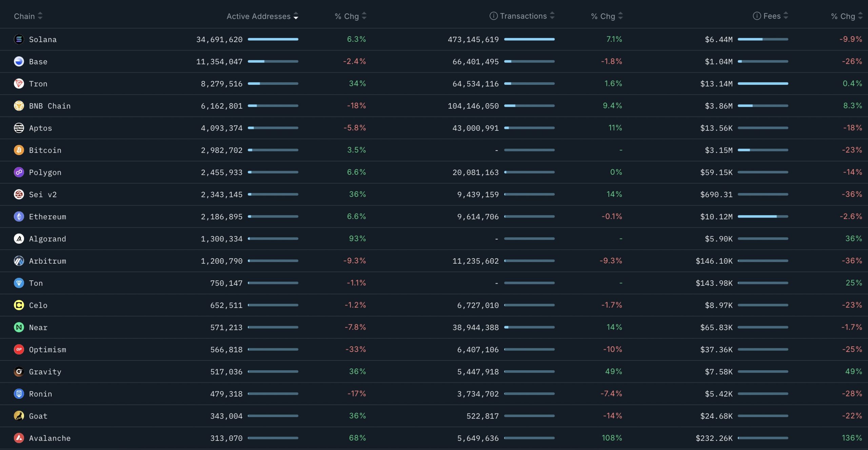The image size is (868, 450).
Task: Click the Algorand logo icon
Action: (x=19, y=239)
